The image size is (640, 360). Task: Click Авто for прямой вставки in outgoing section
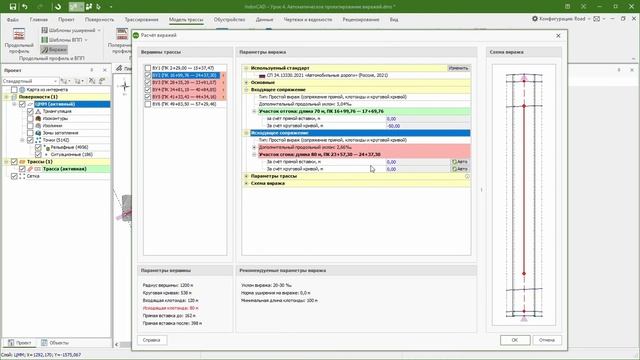point(460,162)
